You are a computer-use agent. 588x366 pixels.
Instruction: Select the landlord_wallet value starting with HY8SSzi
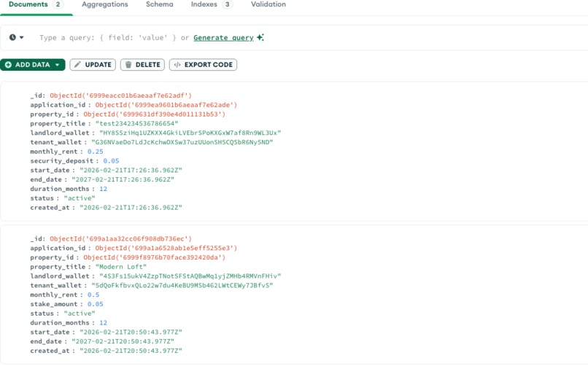(x=190, y=133)
